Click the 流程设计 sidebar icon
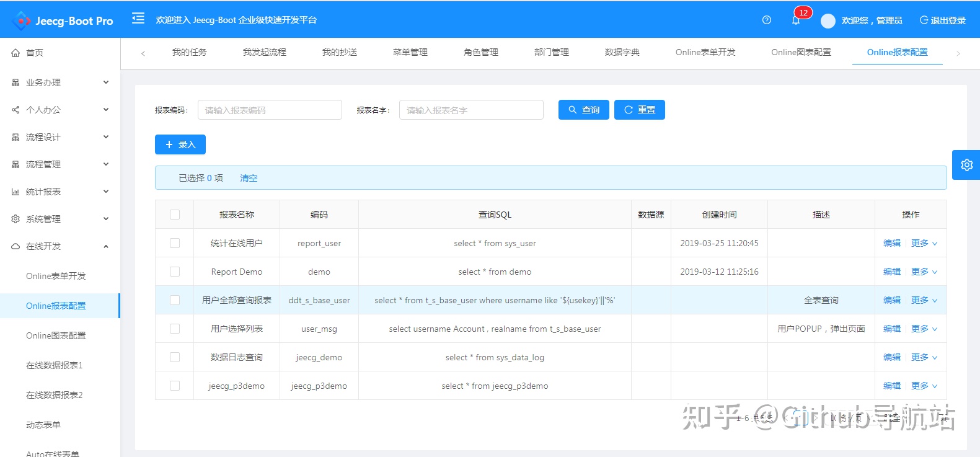The height and width of the screenshot is (457, 980). 15,137
